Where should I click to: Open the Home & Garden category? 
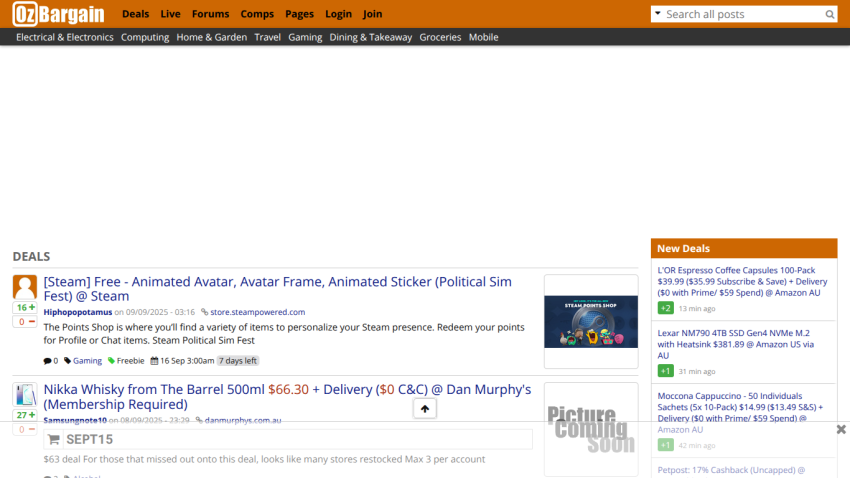tap(211, 37)
